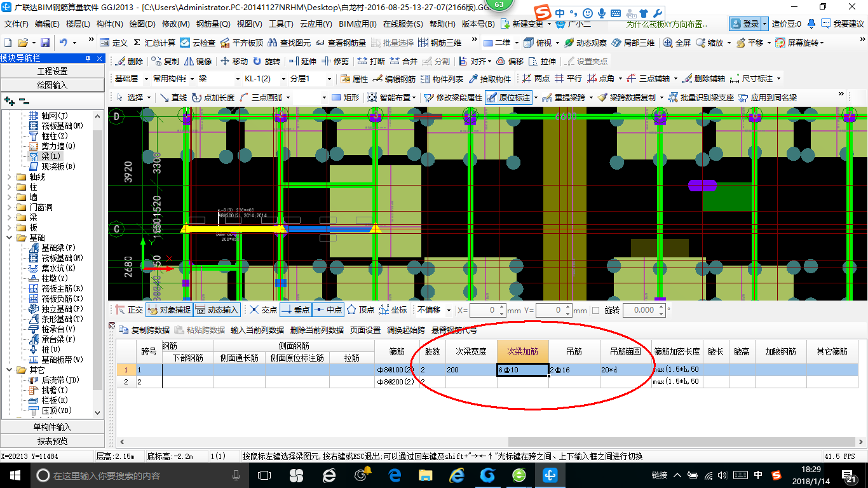Open the 分层1 layer dropdown
The height and width of the screenshot is (488, 868).
pos(329,79)
